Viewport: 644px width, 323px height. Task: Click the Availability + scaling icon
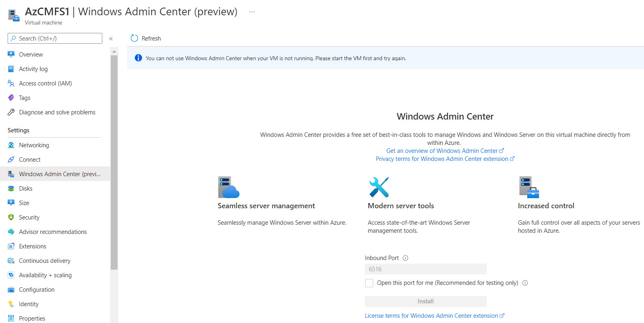pos(11,275)
